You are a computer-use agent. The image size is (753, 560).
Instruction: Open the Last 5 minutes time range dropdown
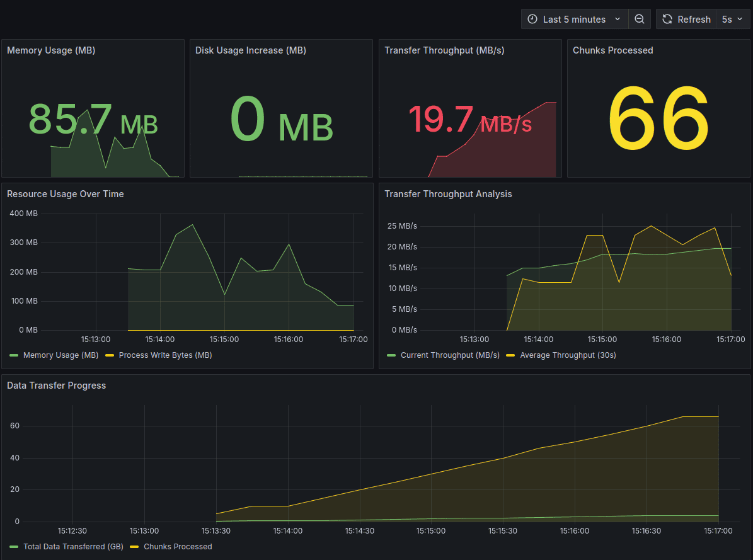574,20
